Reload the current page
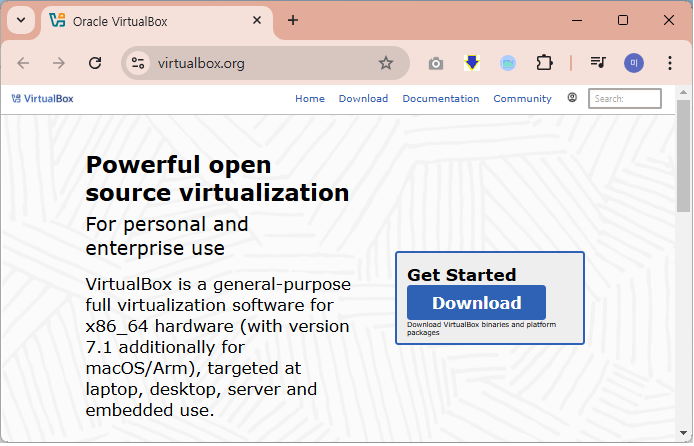This screenshot has height=446, width=694. (95, 63)
